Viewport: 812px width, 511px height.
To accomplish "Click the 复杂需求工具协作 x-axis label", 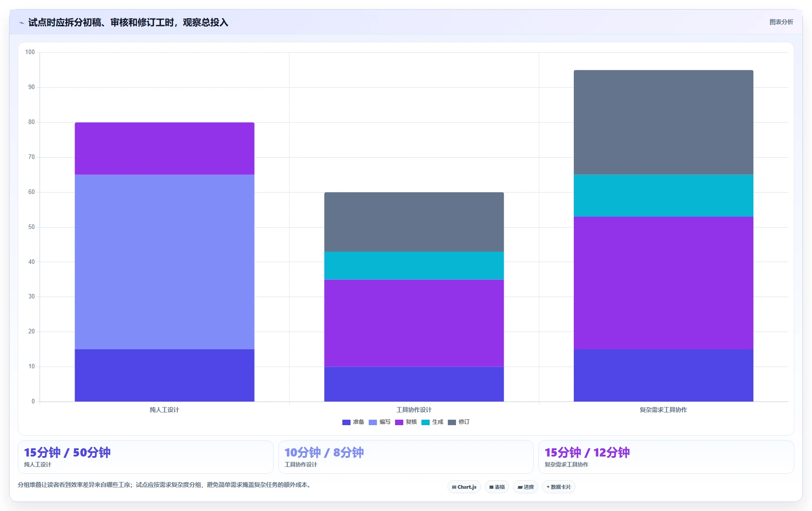I will [663, 410].
